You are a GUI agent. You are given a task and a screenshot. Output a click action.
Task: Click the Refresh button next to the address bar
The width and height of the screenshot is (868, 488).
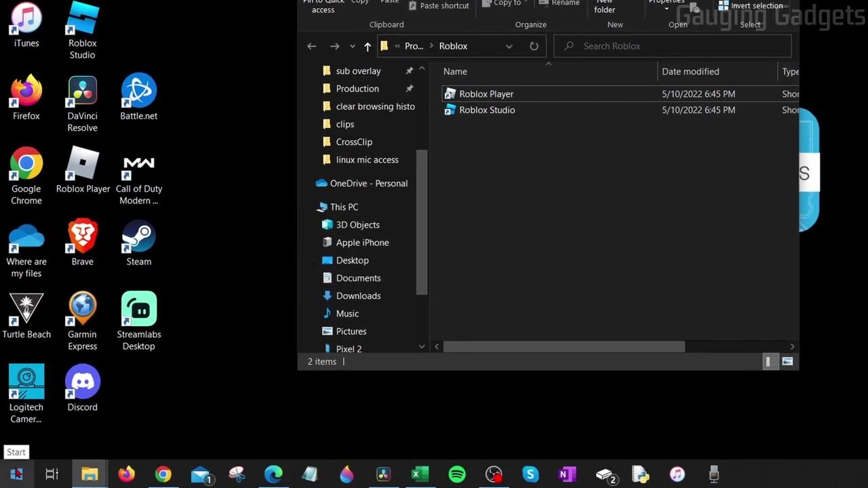point(534,46)
